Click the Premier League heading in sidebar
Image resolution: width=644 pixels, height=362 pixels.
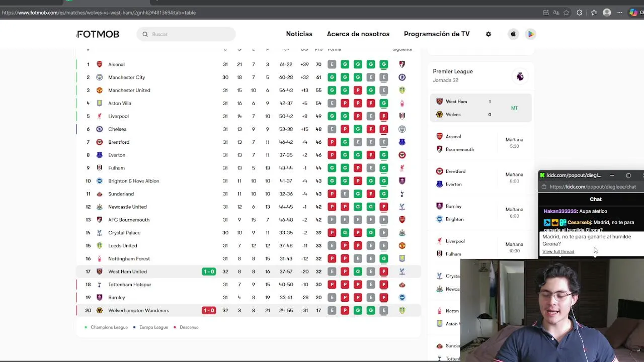click(453, 71)
